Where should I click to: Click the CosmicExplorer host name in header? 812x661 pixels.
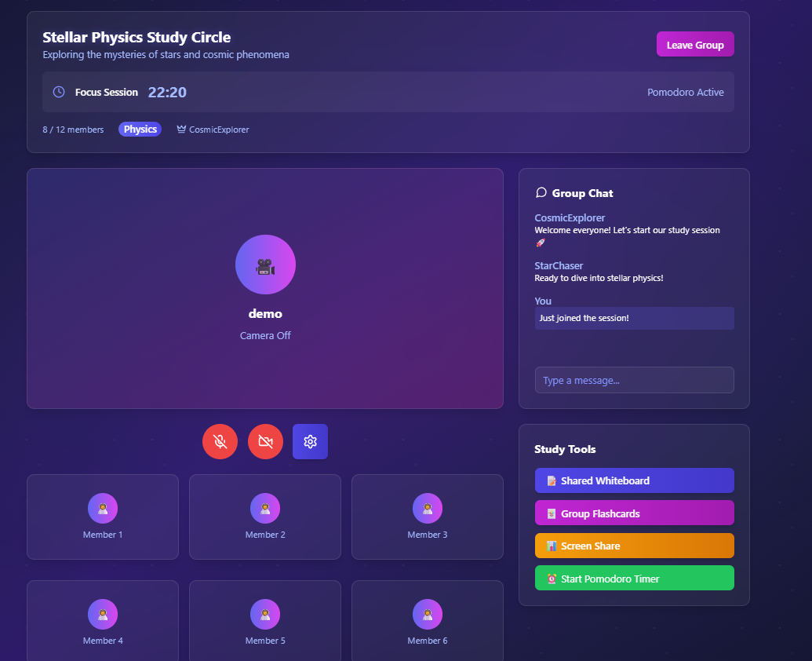(x=219, y=130)
